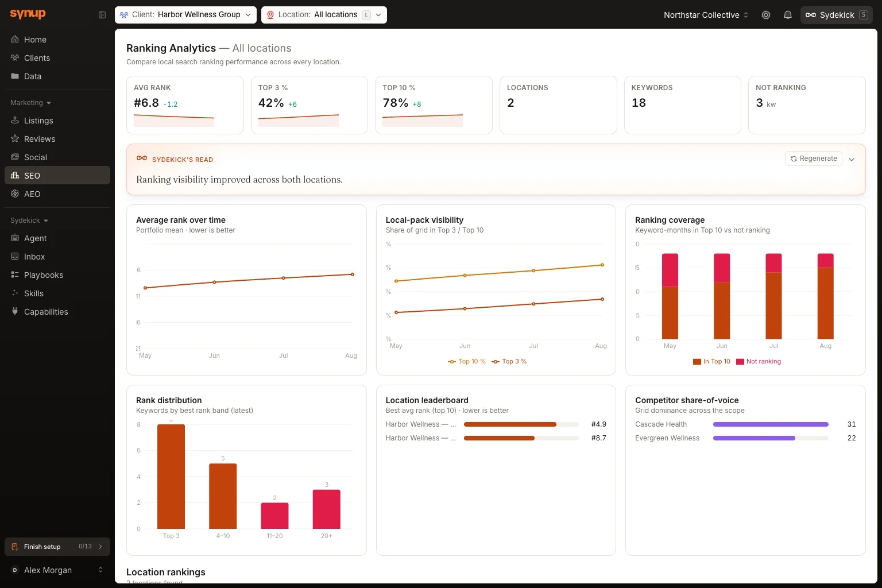Click the Location rankings heading
The height and width of the screenshot is (588, 882).
[x=166, y=572]
